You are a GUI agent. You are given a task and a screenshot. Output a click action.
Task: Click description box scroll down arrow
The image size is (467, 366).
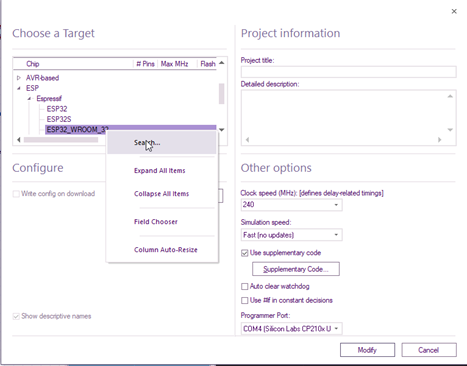450,130
